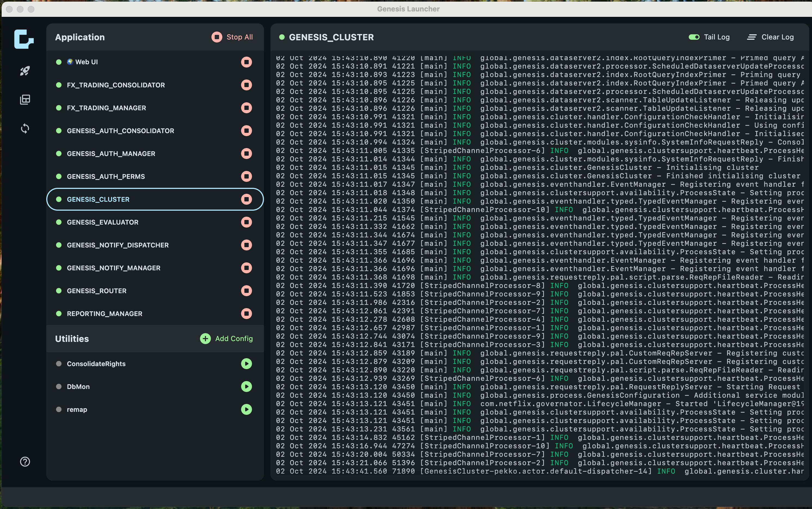812x509 pixels.
Task: Select REPORTING_MANAGER row
Action: (x=155, y=314)
